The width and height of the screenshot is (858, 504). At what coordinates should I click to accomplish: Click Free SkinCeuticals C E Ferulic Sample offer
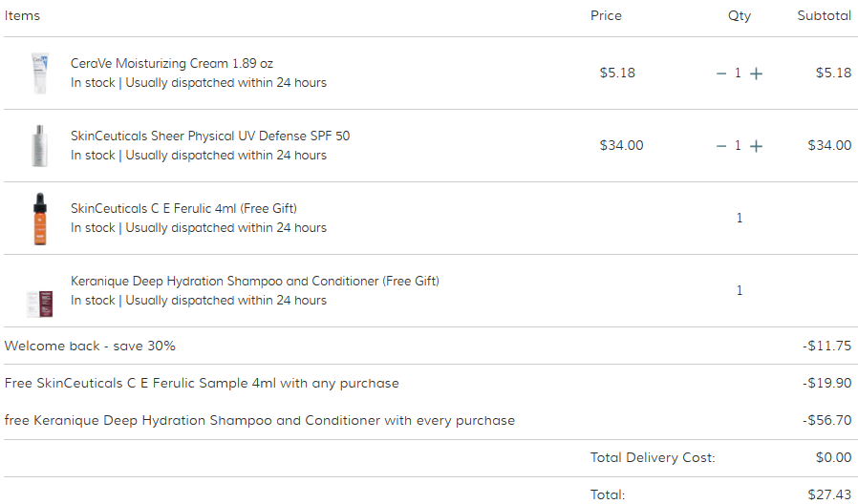point(202,383)
